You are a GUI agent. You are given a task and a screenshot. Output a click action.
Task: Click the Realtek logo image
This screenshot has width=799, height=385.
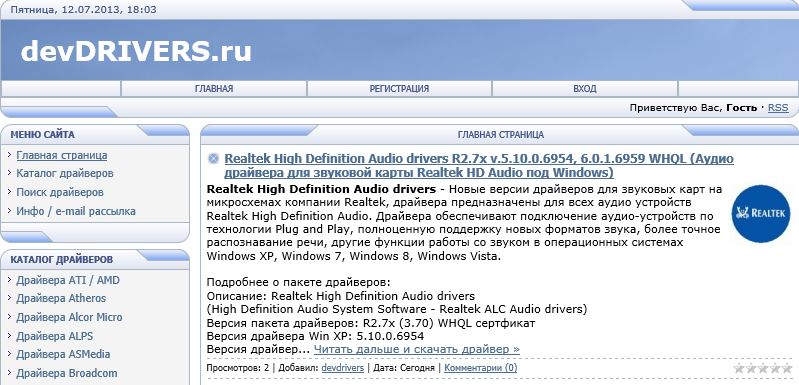coord(761,213)
